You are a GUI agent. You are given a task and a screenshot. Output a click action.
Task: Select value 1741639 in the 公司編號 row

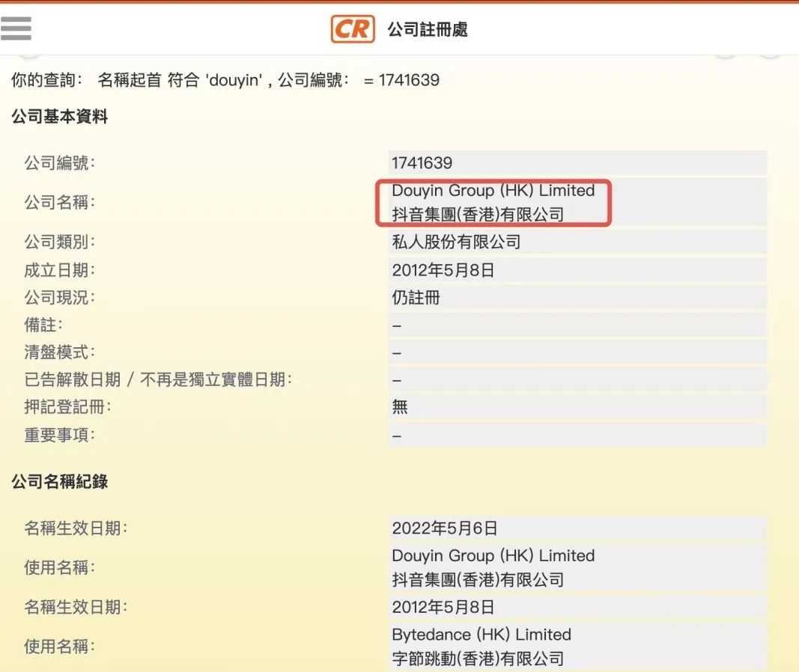422,163
